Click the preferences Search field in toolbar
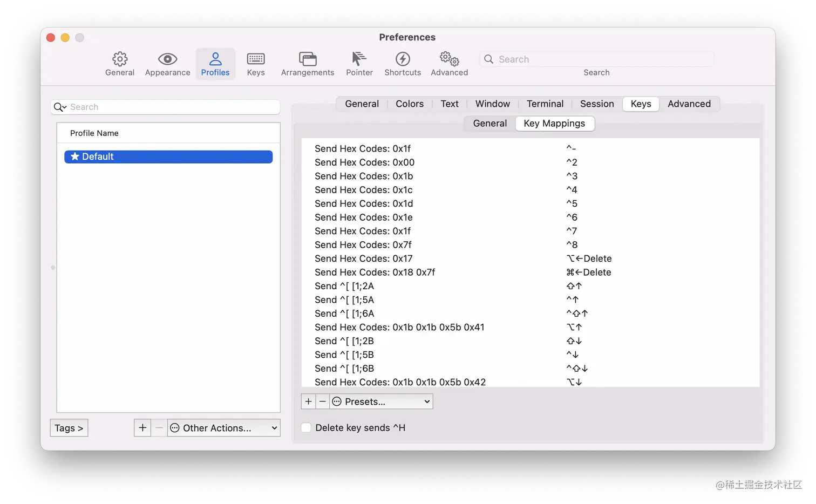The width and height of the screenshot is (816, 504). pos(596,59)
